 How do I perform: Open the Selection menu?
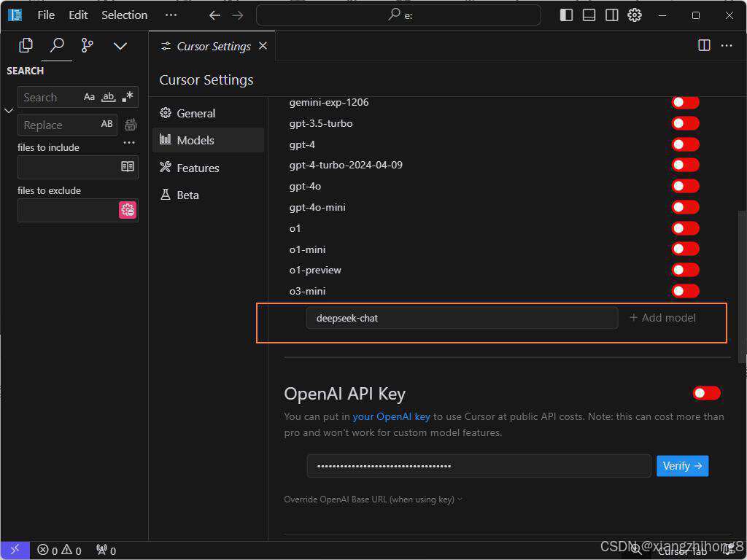tap(124, 15)
